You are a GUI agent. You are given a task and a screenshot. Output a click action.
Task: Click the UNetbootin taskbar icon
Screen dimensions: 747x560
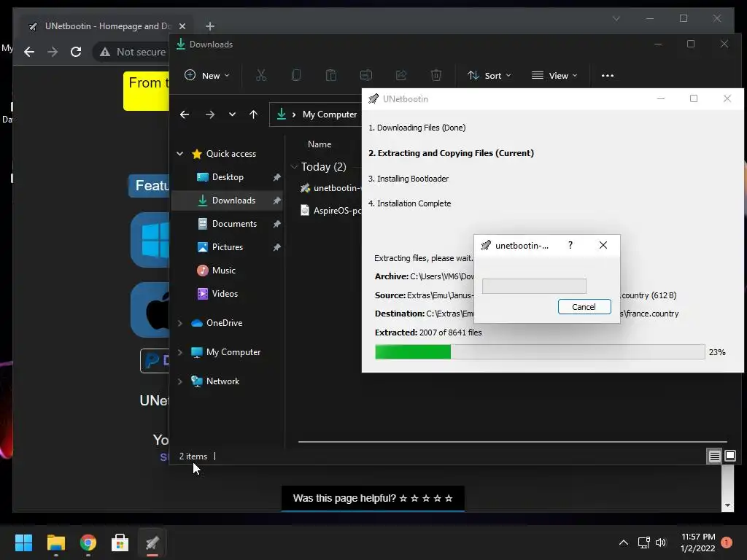[x=152, y=542]
